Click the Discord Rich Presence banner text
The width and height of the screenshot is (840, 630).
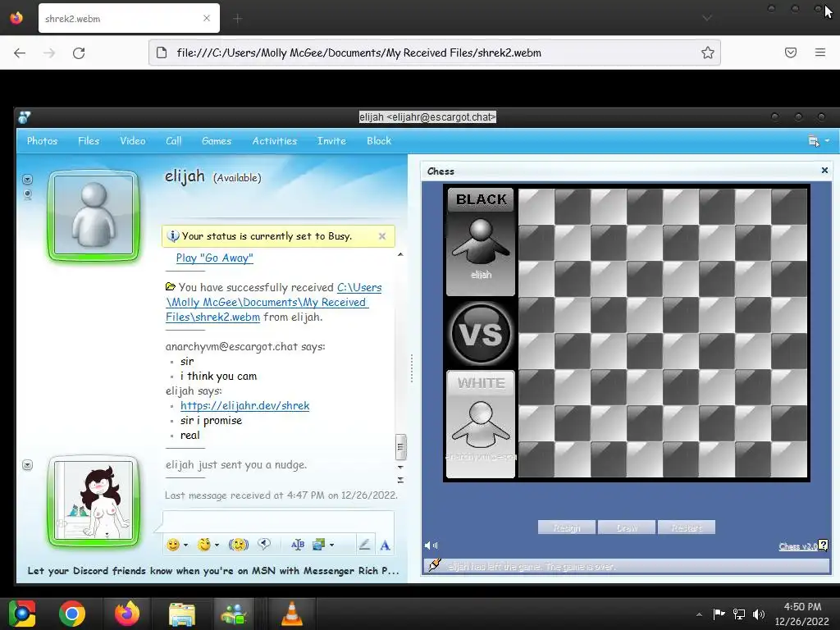pyautogui.click(x=212, y=571)
